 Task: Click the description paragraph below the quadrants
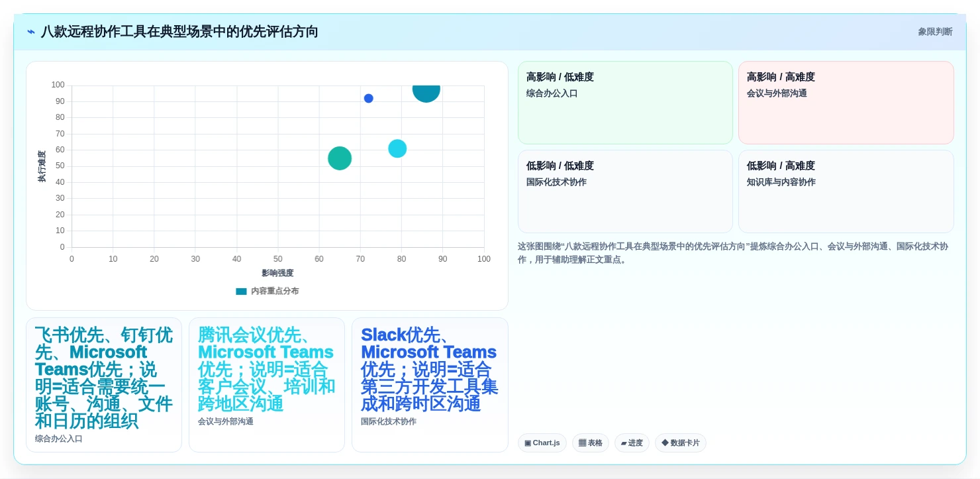[733, 253]
